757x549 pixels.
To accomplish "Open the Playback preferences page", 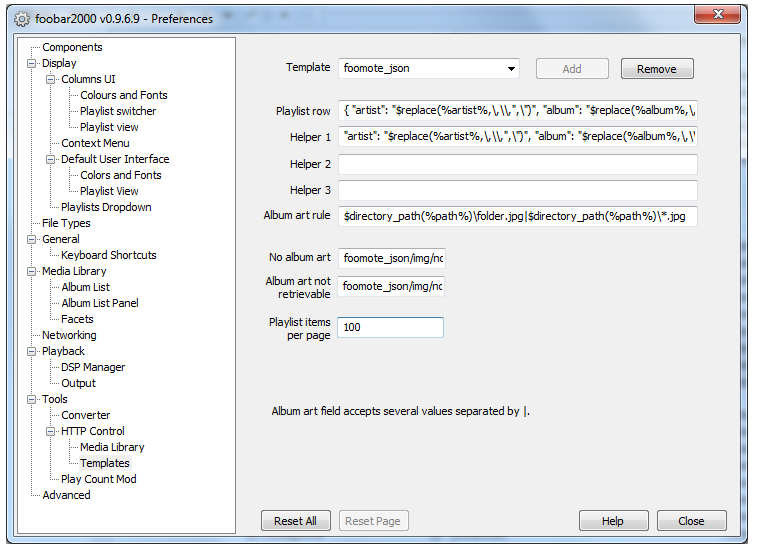I will point(63,351).
